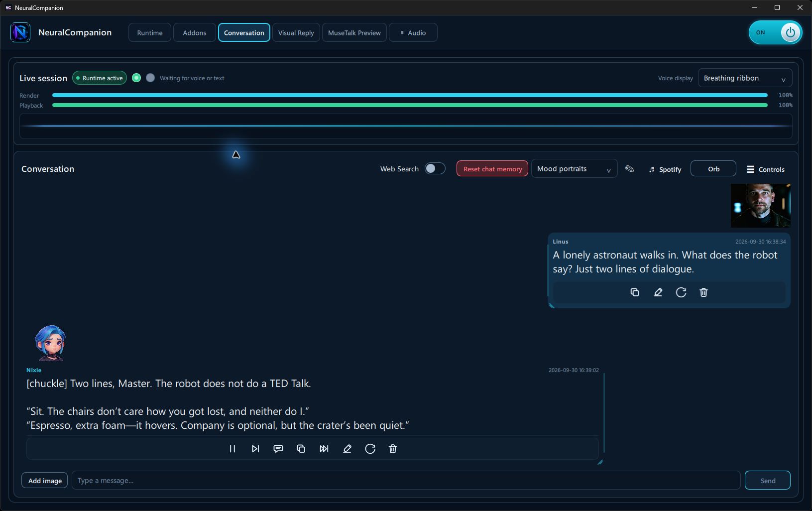Click the breathing ribbon voice visualizer

pyautogui.click(x=406, y=126)
